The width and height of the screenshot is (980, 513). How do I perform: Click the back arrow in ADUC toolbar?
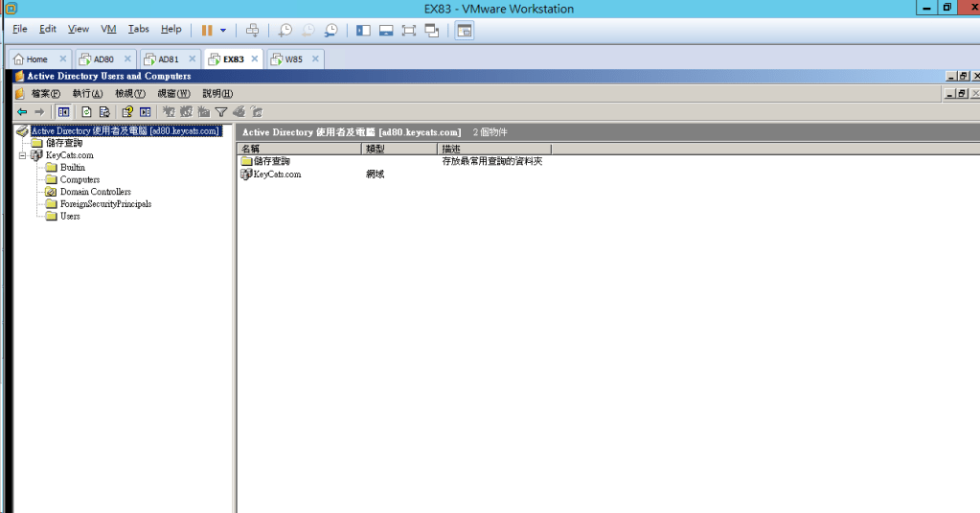pyautogui.click(x=22, y=111)
